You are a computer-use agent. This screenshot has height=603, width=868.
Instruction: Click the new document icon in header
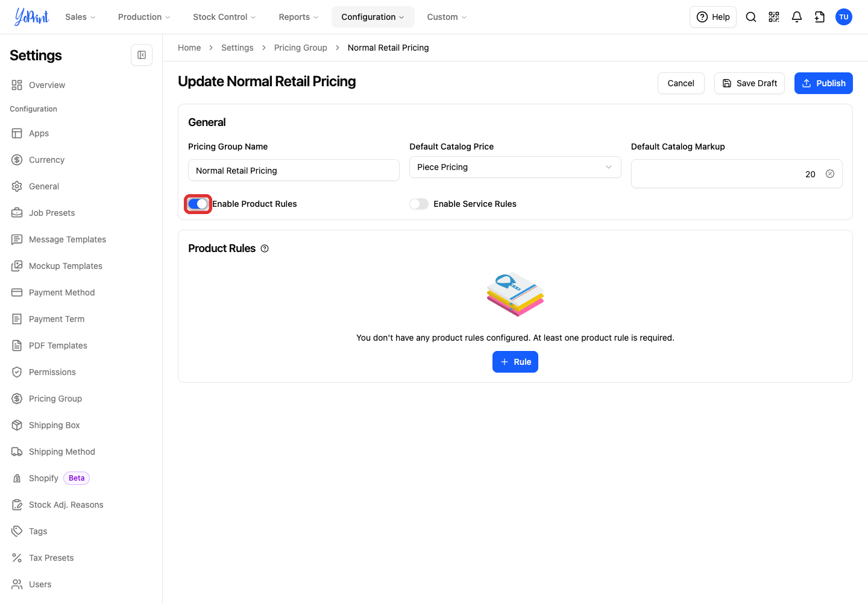coord(820,17)
